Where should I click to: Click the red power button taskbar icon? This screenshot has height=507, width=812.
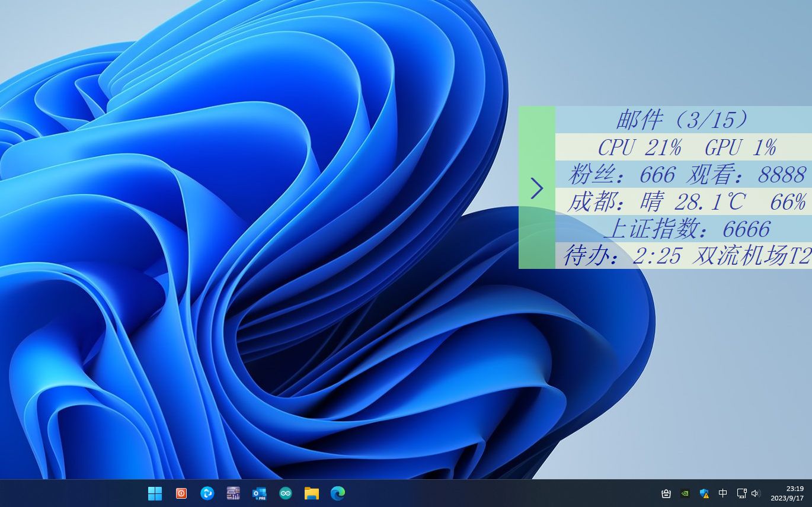click(181, 493)
